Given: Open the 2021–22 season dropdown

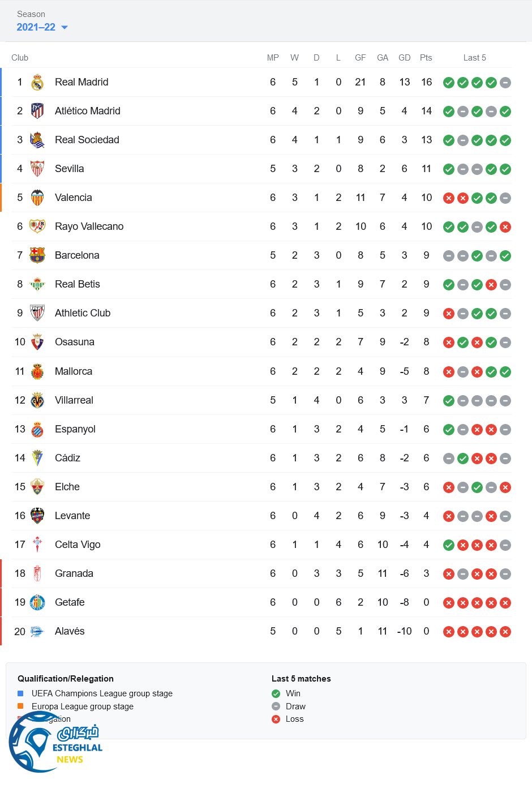Looking at the screenshot, I should point(42,27).
